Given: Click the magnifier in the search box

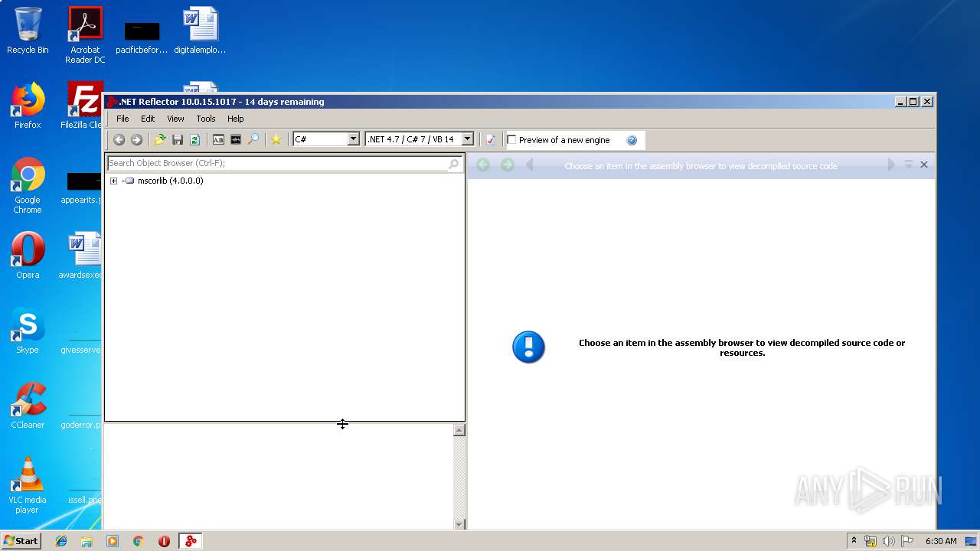Looking at the screenshot, I should (454, 164).
